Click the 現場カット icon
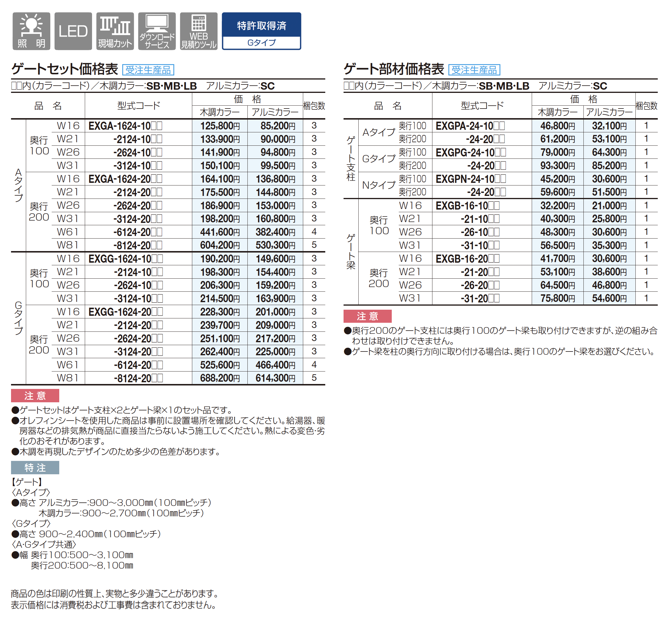672x631 pixels. tap(115, 31)
